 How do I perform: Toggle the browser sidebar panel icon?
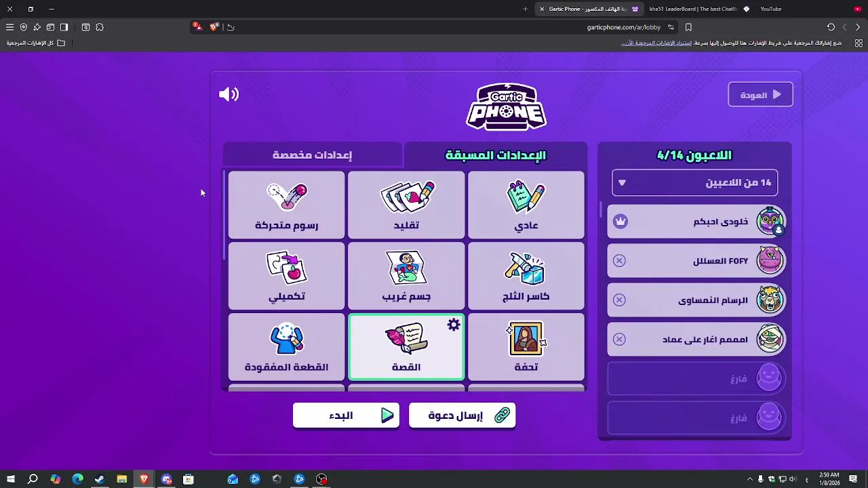pyautogui.click(x=64, y=27)
